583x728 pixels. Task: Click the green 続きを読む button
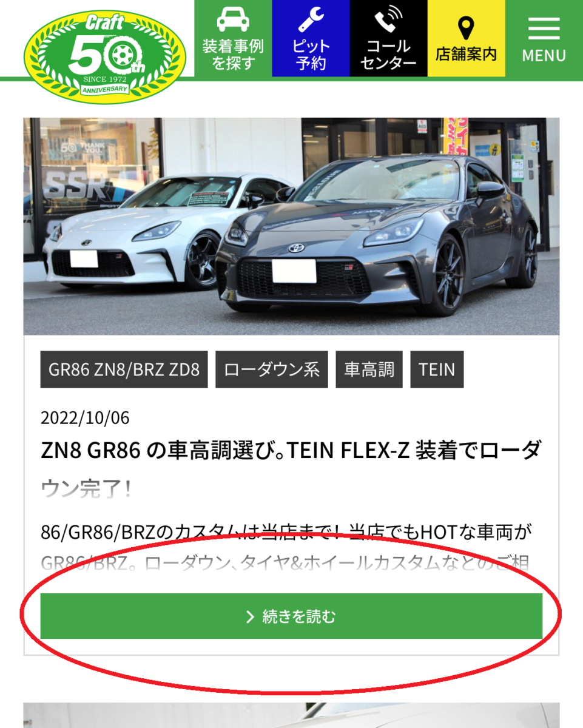click(291, 616)
